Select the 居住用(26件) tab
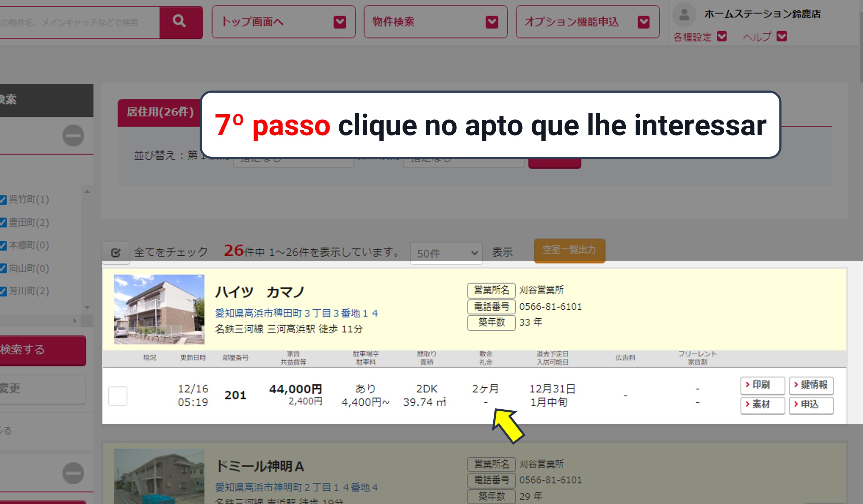This screenshot has width=863, height=504. [160, 112]
